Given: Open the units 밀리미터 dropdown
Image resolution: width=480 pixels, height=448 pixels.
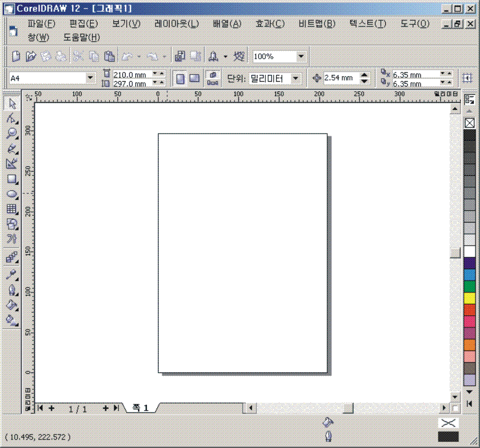Looking at the screenshot, I should pos(297,78).
